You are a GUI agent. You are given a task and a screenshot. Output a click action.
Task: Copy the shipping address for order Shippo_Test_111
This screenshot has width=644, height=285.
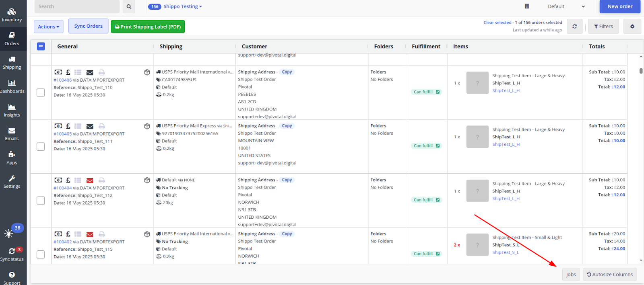[287, 126]
